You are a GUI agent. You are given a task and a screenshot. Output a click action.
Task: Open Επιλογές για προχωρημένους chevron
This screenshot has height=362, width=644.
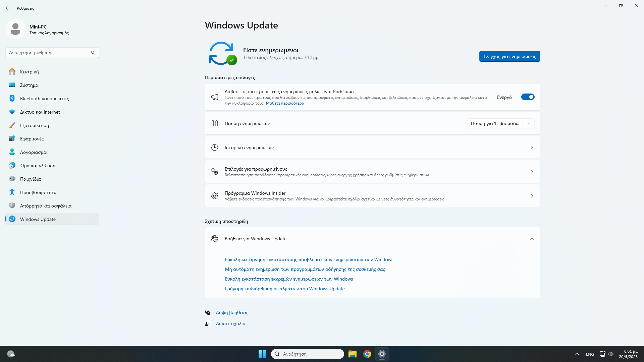click(532, 172)
